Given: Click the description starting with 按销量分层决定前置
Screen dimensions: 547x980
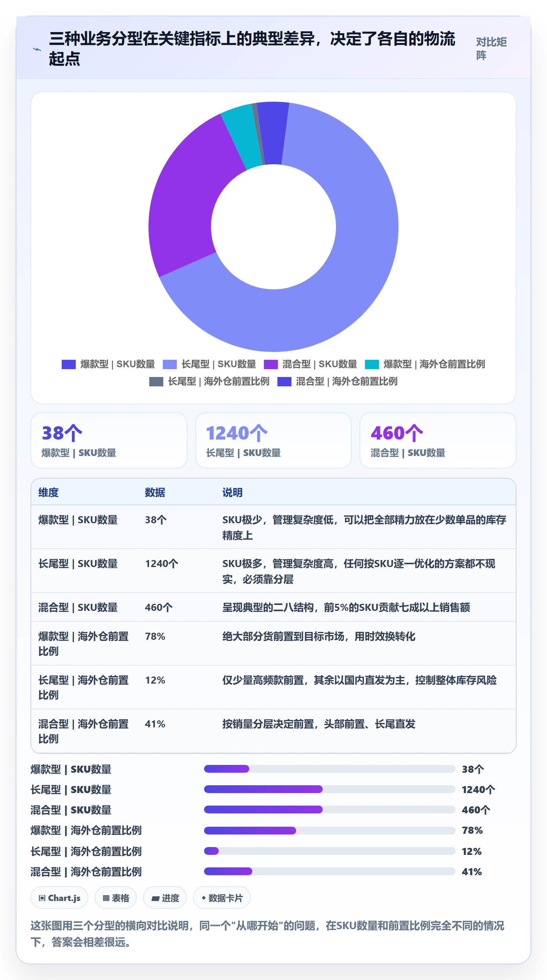Looking at the screenshot, I should (319, 724).
